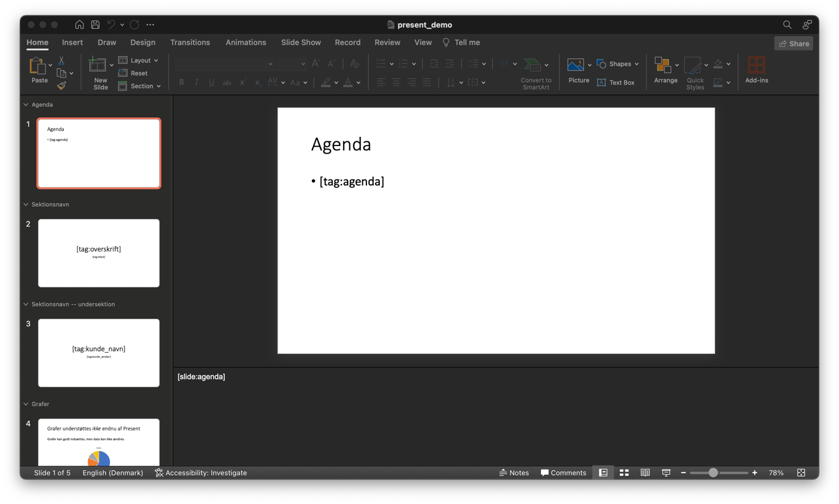Image resolution: width=839 pixels, height=504 pixels.
Task: Toggle the Notes pane
Action: pyautogui.click(x=514, y=472)
